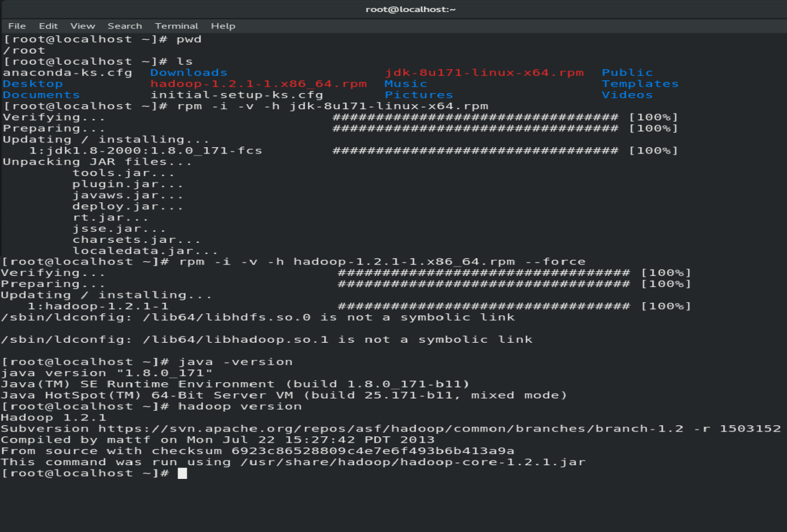The height and width of the screenshot is (532, 787).
Task: Click the libhdfs.so.0 ldconfig warning
Action: (x=258, y=317)
